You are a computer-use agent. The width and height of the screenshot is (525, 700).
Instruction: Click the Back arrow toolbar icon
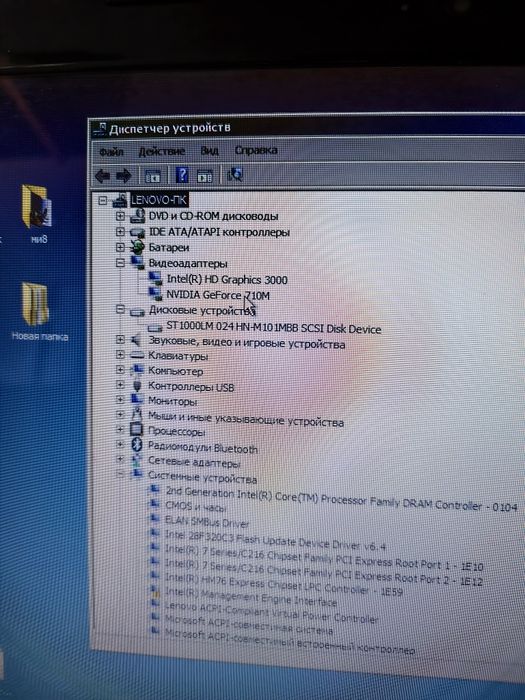pyautogui.click(x=103, y=176)
